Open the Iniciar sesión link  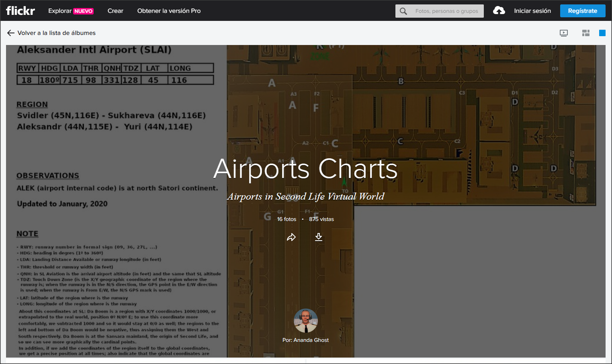[x=532, y=11]
